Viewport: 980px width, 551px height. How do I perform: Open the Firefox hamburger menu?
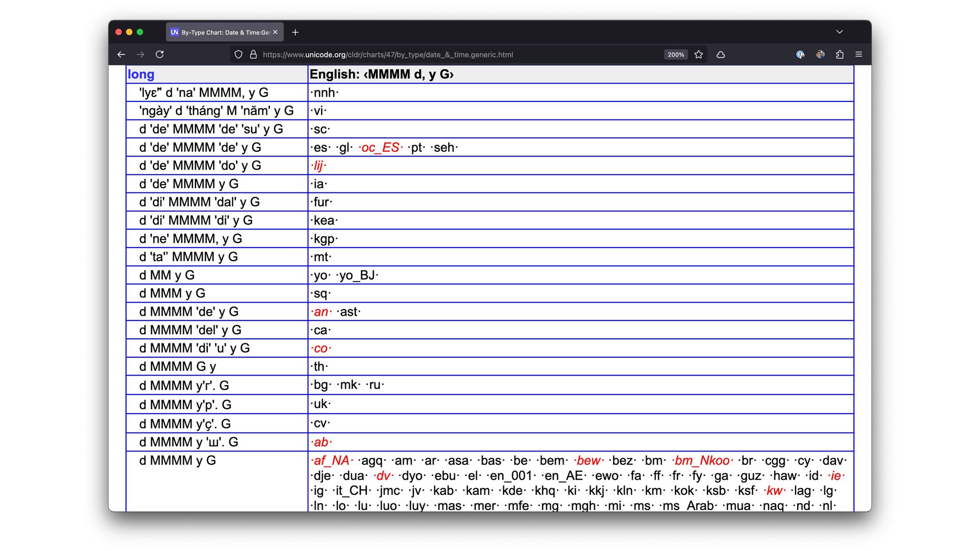[x=859, y=55]
